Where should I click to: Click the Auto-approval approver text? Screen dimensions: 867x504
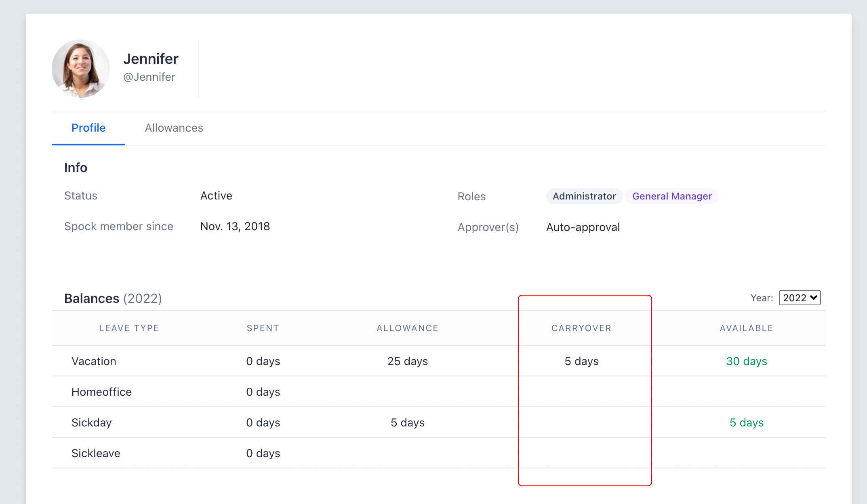tap(583, 227)
